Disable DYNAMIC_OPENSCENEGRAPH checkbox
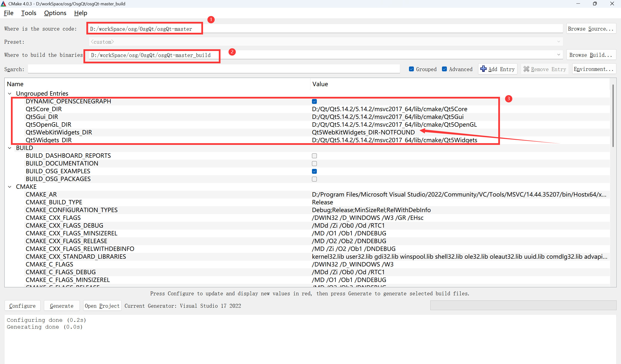 [314, 101]
